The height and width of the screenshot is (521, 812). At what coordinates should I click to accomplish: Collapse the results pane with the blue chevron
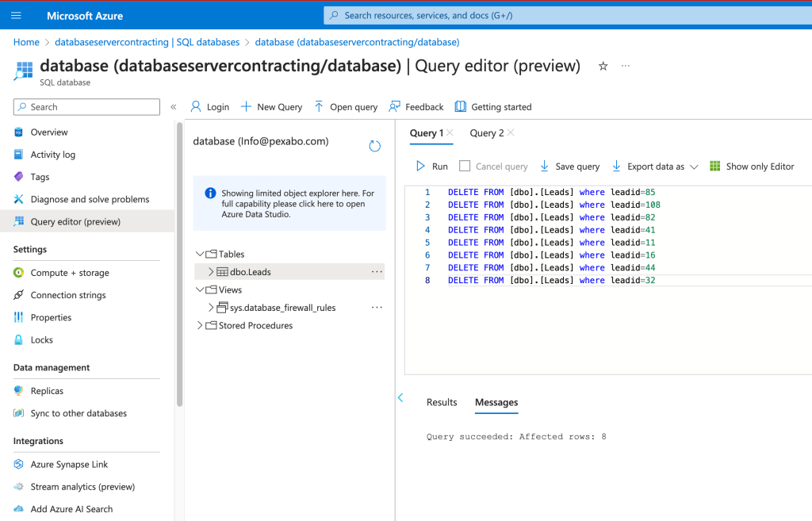pos(400,398)
